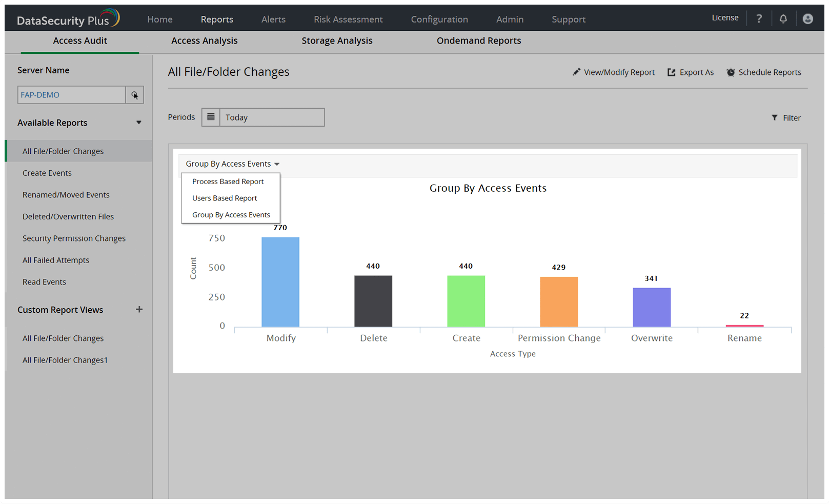Select the Security Permission Changes report

[74, 238]
